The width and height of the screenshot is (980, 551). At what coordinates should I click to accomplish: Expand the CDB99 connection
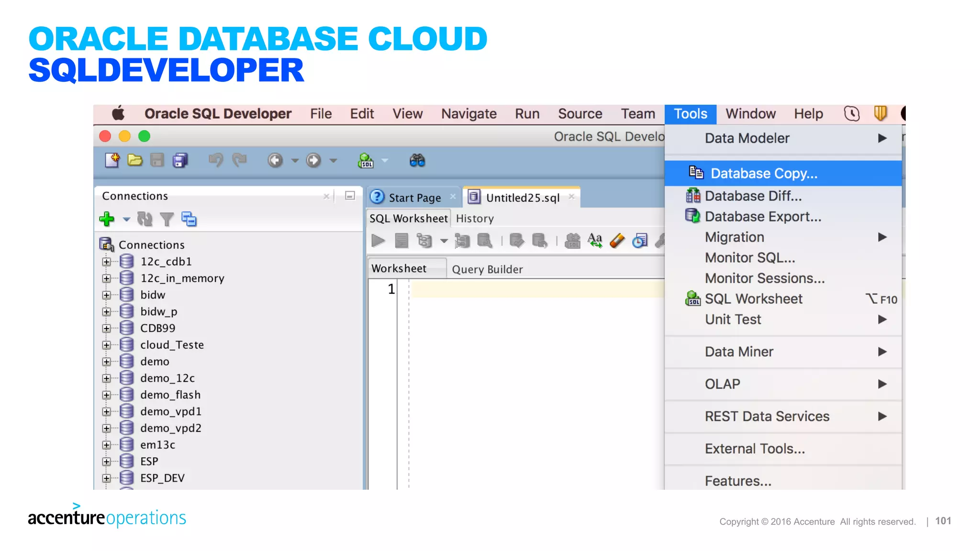click(x=106, y=328)
